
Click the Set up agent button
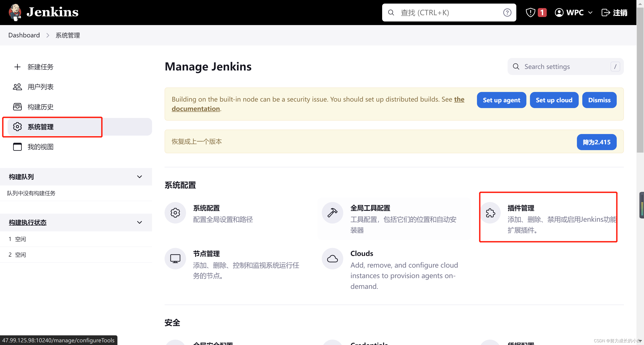pyautogui.click(x=501, y=100)
